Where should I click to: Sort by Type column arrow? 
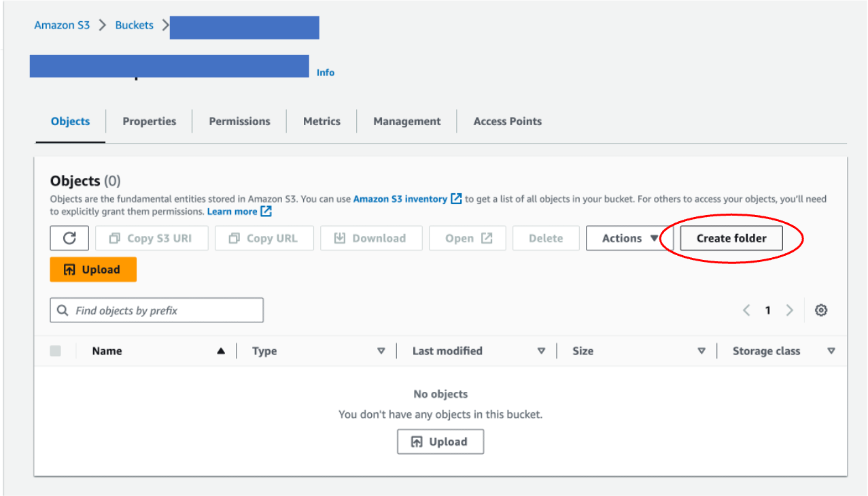pyautogui.click(x=381, y=351)
